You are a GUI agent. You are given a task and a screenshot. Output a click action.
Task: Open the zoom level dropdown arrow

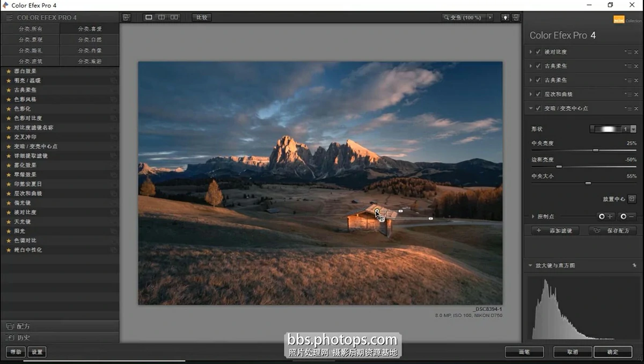pos(489,17)
